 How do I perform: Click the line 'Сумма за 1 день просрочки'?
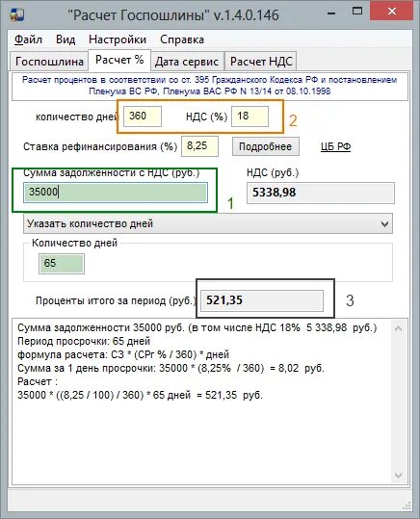171,368
